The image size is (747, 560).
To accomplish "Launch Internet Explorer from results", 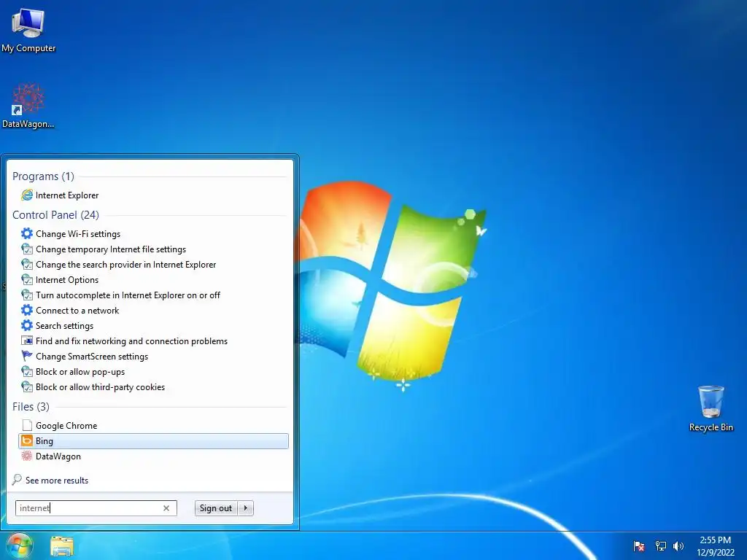I will (67, 195).
